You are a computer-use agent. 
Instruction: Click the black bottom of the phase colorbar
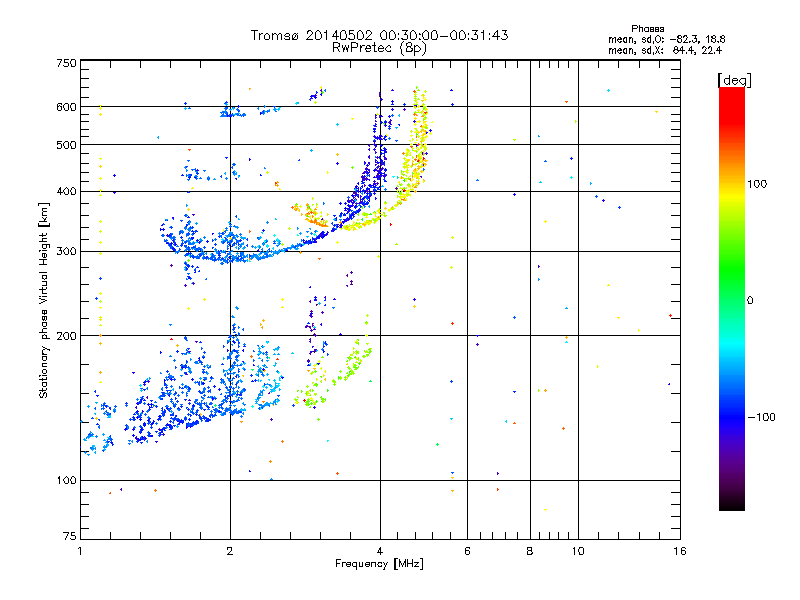pos(732,503)
